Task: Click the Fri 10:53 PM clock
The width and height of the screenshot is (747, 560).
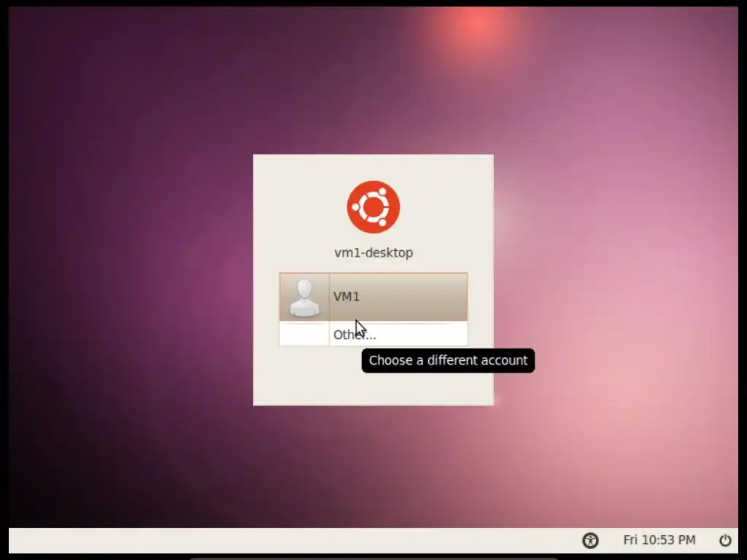Action: pyautogui.click(x=659, y=540)
